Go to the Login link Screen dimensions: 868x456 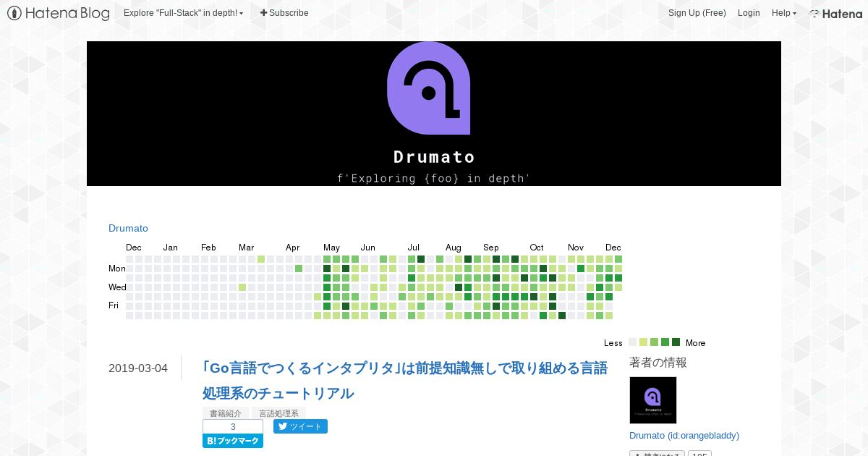pyautogui.click(x=749, y=13)
